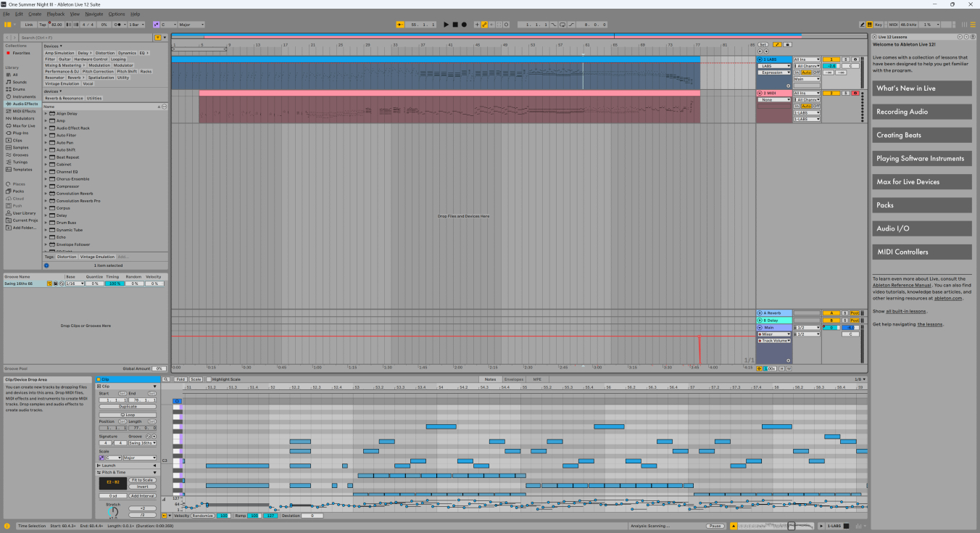This screenshot has width=980, height=533.
Task: Click the Stop transport button
Action: (455, 25)
